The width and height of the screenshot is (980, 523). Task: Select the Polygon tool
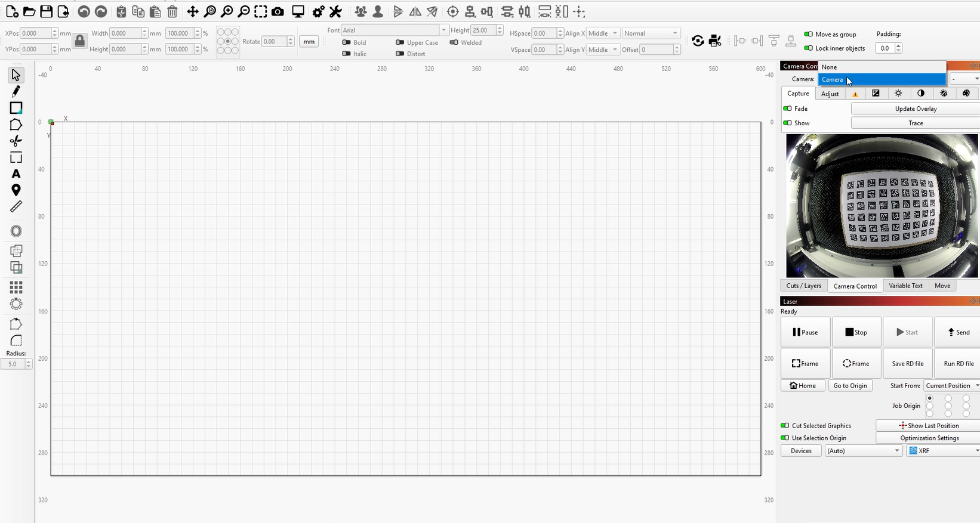point(16,125)
